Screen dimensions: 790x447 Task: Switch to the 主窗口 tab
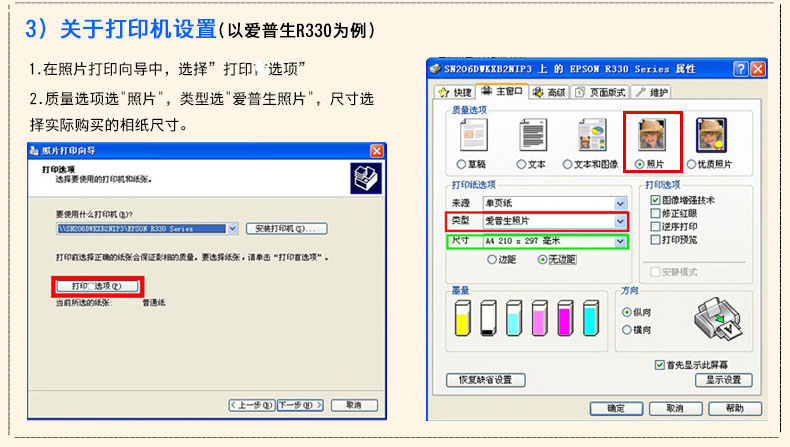pyautogui.click(x=502, y=91)
